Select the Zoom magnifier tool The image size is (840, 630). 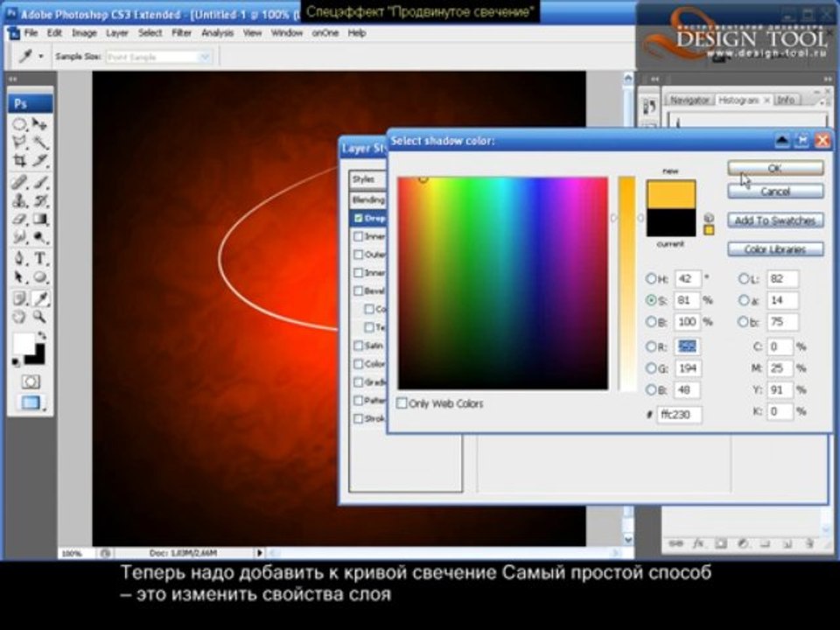coord(40,317)
